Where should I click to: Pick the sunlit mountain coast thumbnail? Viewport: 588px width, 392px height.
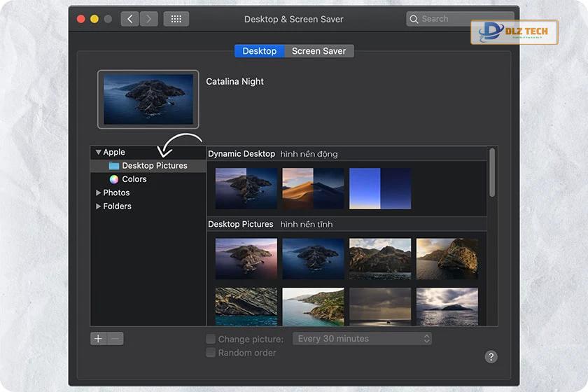pyautogui.click(x=380, y=259)
